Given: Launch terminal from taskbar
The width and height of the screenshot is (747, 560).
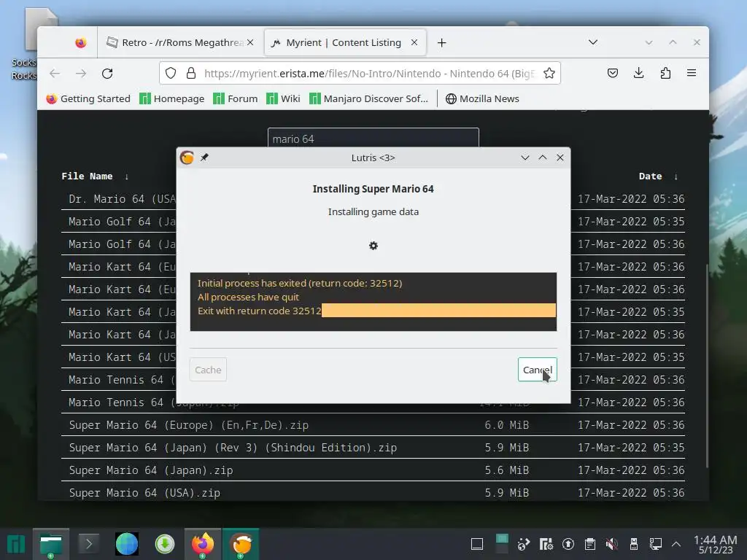Looking at the screenshot, I should pos(88,544).
